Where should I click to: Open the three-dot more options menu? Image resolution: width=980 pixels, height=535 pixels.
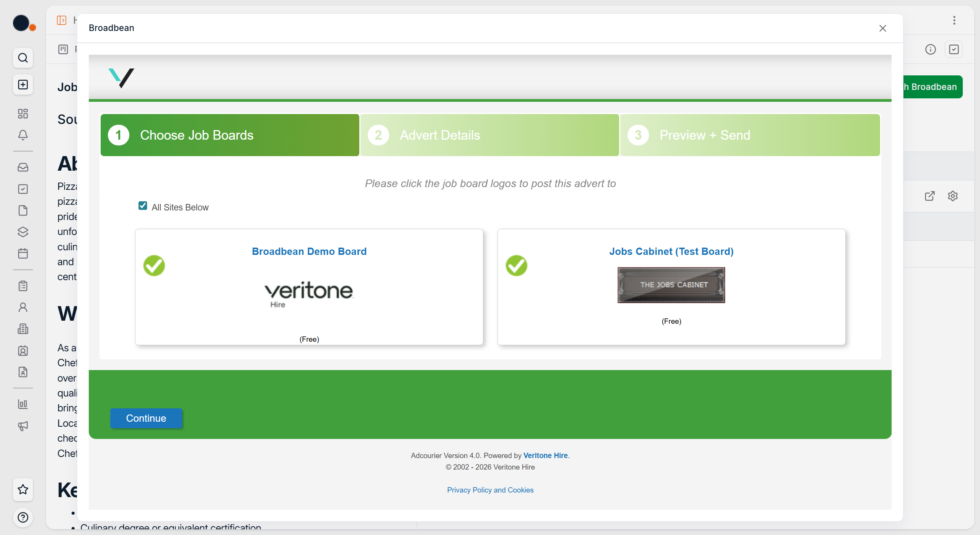pos(954,20)
